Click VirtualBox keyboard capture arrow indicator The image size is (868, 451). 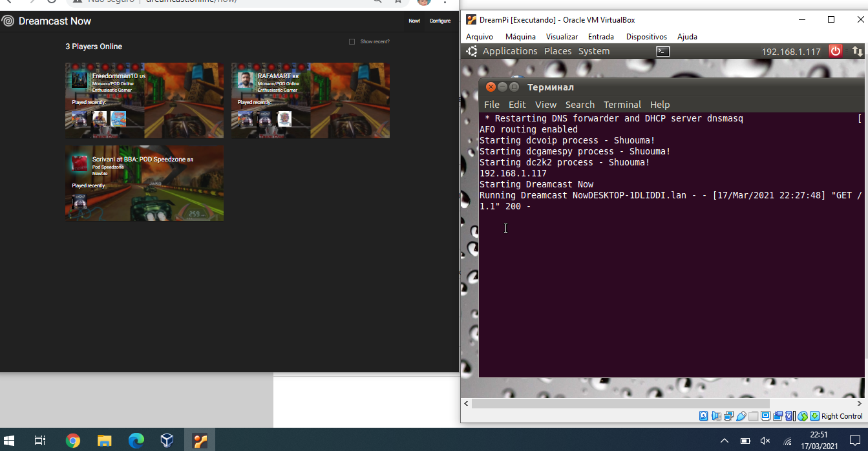[x=814, y=416]
